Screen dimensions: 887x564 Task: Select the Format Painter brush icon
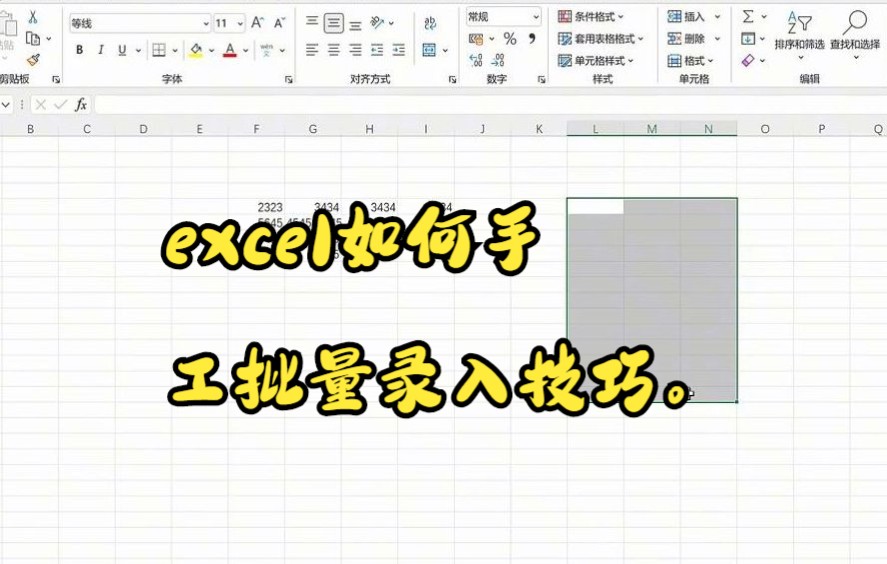pos(33,59)
